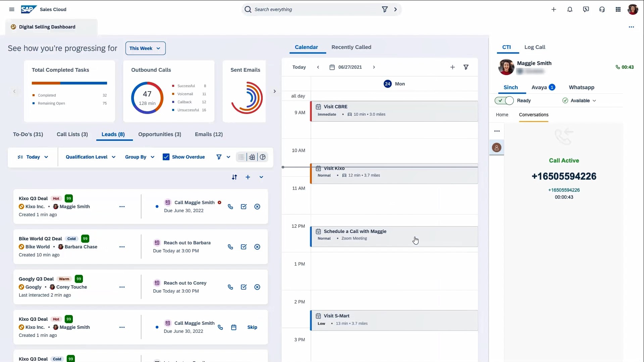Viewport: 644px width, 362px height.
Task: Mark Reach out to Corey task complete
Action: point(244,287)
